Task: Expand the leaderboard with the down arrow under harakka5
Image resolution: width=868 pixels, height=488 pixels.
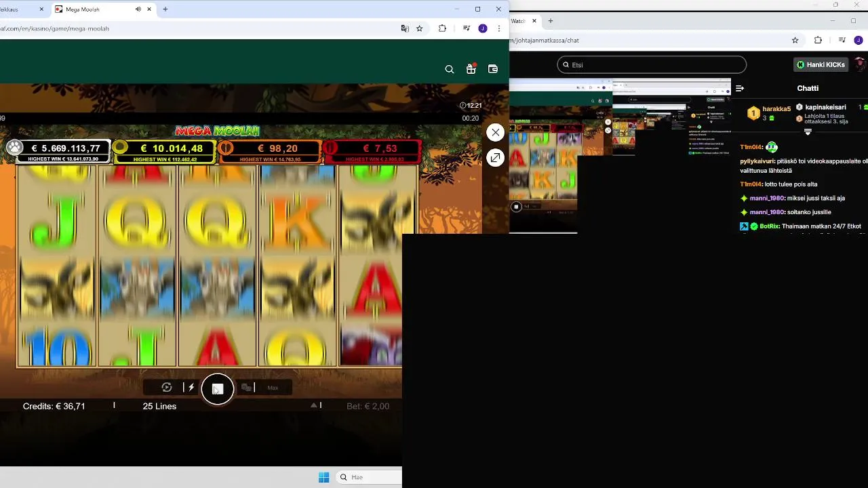Action: [808, 131]
